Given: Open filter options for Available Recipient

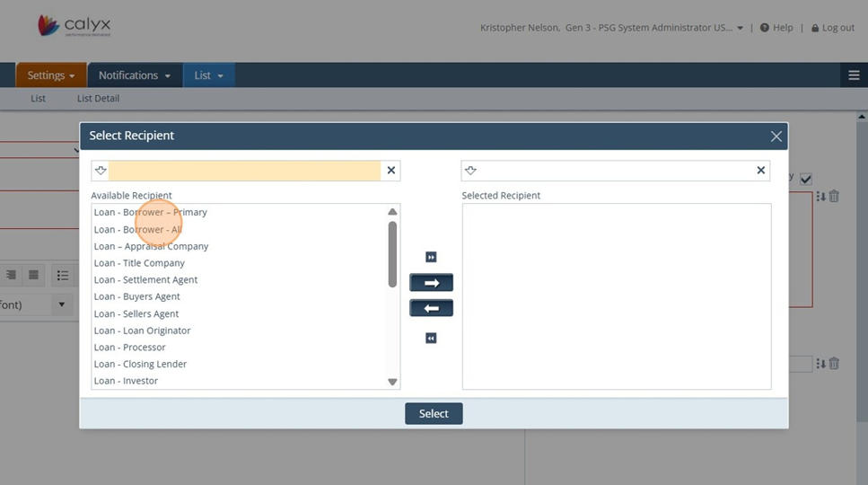Looking at the screenshot, I should tap(101, 171).
